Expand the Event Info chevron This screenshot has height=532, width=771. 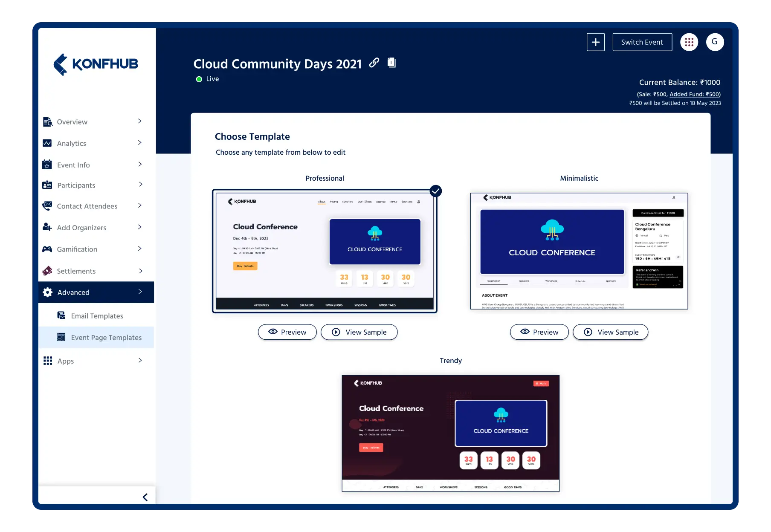[x=140, y=164]
